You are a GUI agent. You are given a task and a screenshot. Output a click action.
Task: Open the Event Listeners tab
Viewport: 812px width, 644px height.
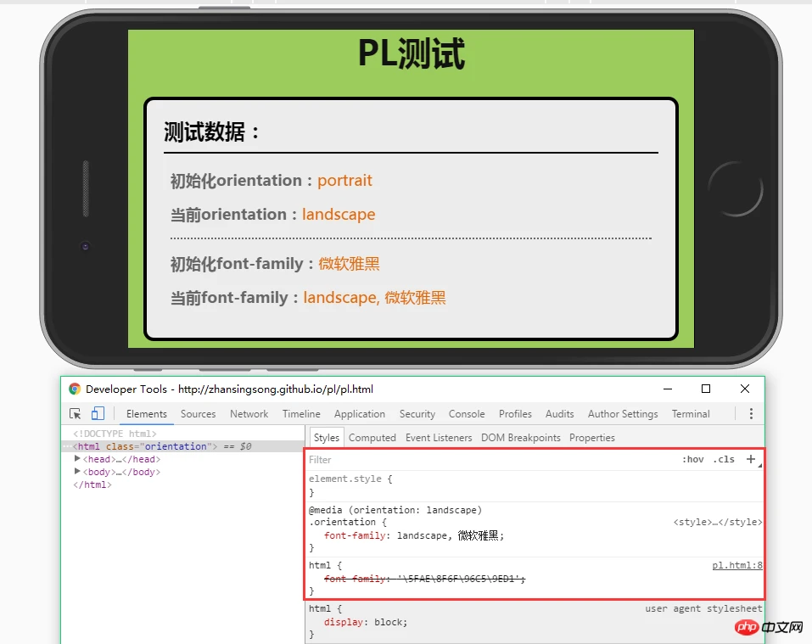coord(439,438)
